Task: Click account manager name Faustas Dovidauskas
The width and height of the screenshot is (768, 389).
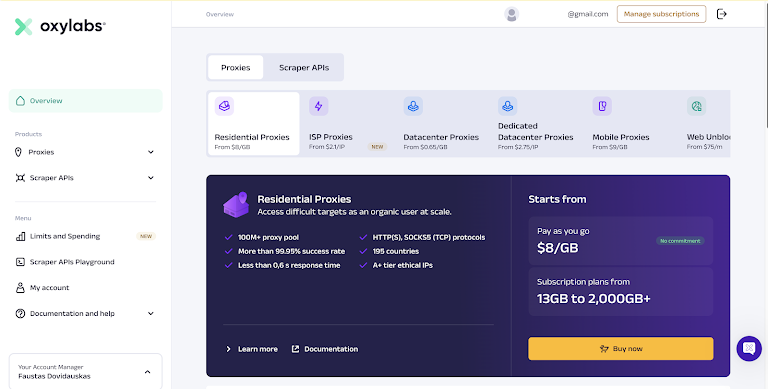Action: point(54,376)
